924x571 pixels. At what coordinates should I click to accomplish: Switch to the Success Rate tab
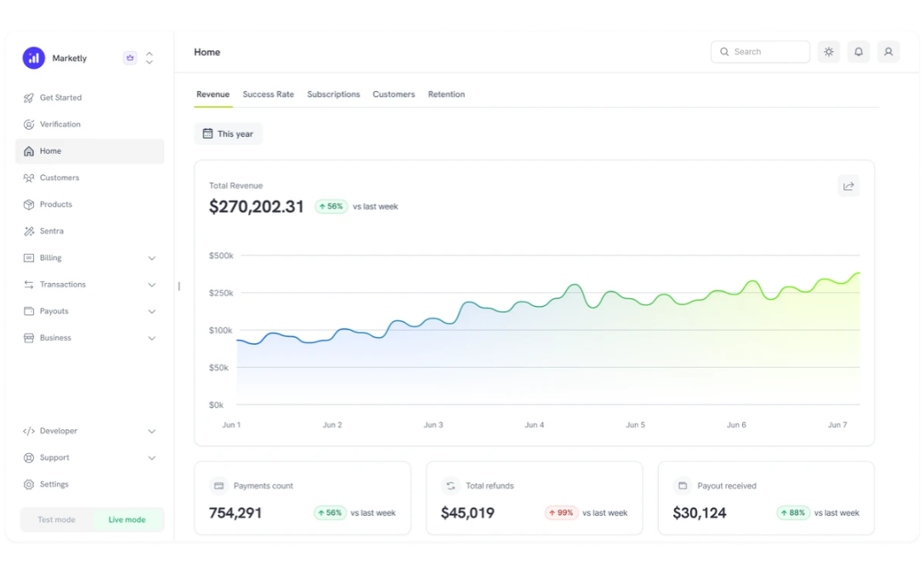coord(268,94)
